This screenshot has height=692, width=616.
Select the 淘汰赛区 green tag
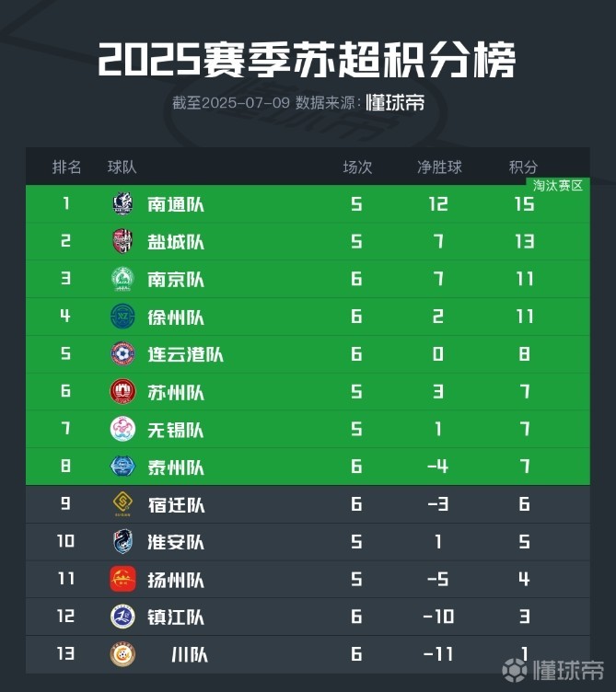558,185
